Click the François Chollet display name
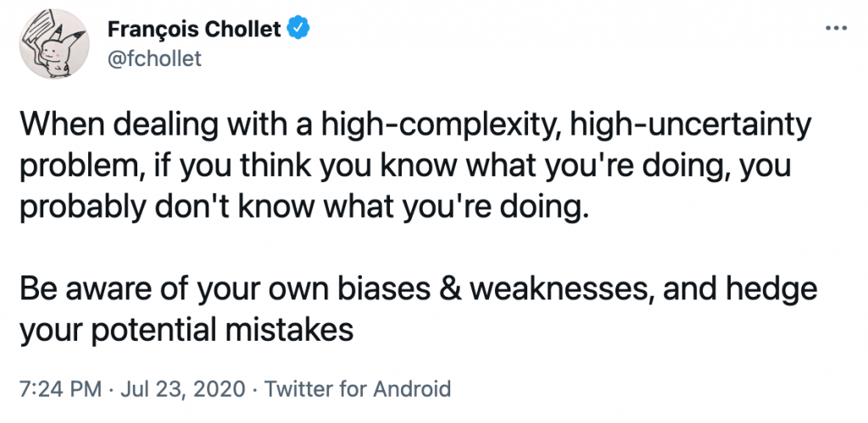This screenshot has height=423, width=868. tap(194, 29)
